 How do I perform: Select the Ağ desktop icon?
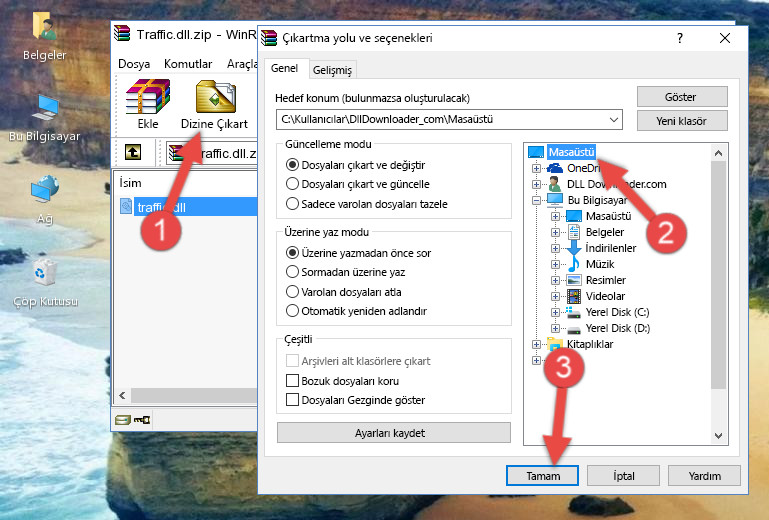tap(45, 199)
